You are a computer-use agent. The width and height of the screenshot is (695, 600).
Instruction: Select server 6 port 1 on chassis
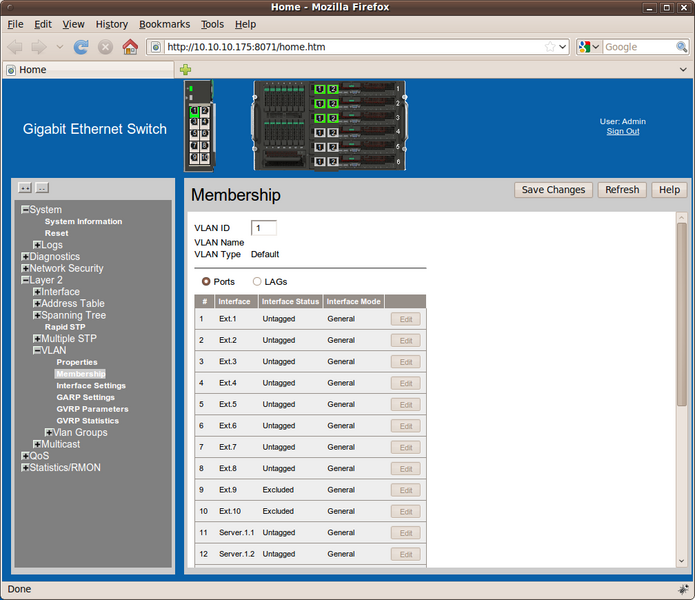click(320, 161)
